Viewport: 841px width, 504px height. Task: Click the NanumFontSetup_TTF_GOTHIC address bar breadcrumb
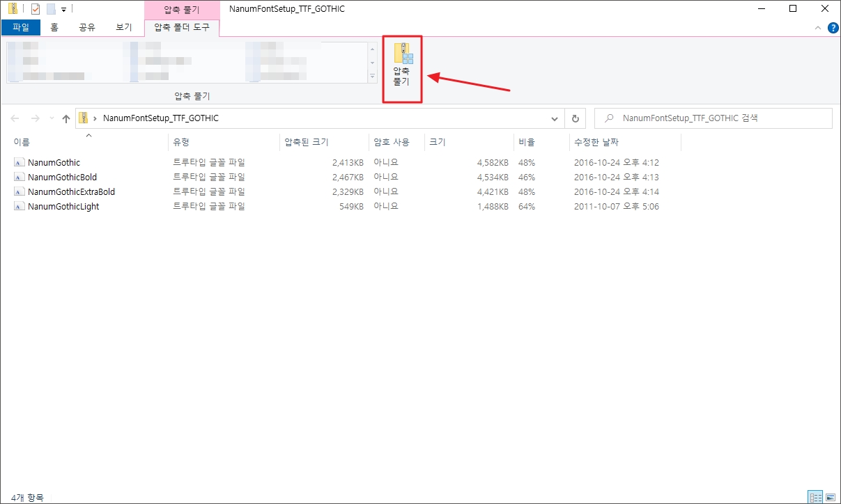coord(161,118)
